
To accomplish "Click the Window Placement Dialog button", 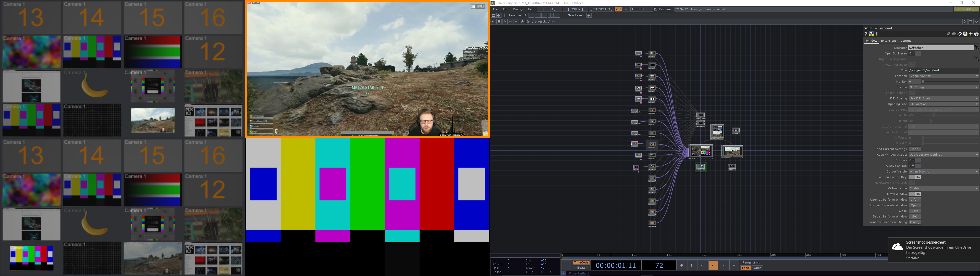I will 915,222.
